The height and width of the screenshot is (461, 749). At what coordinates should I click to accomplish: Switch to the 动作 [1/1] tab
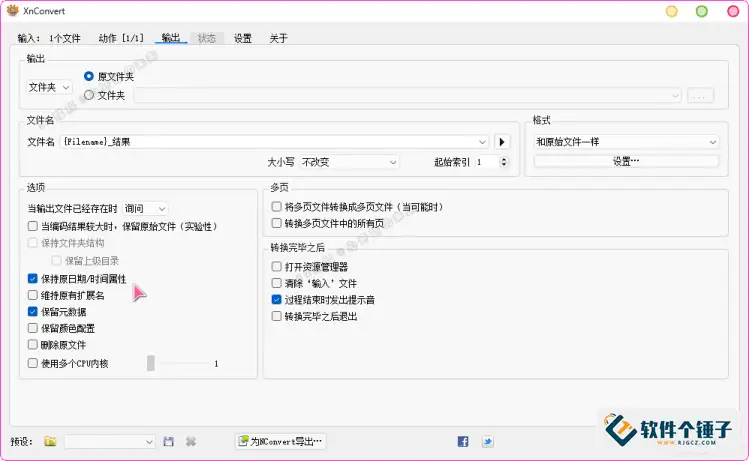click(121, 38)
